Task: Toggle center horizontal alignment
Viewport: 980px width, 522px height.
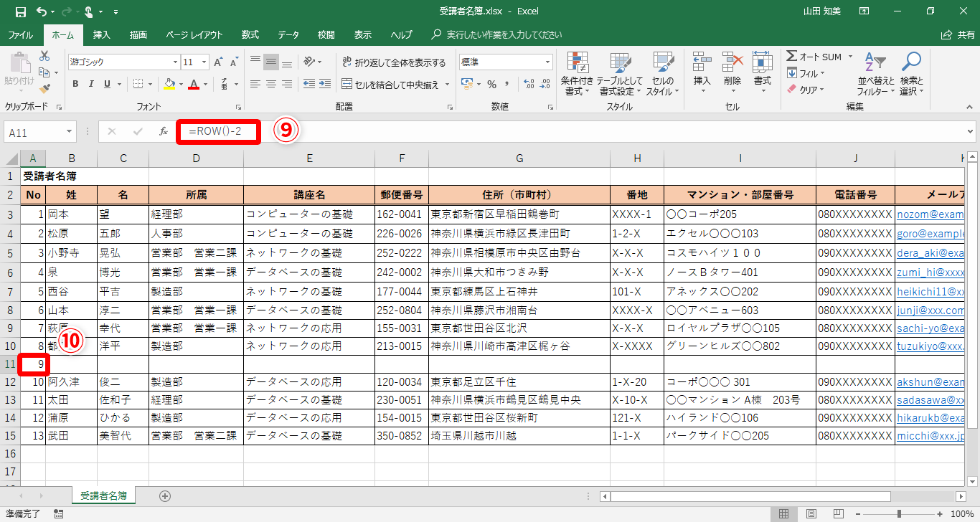Action: (271, 84)
